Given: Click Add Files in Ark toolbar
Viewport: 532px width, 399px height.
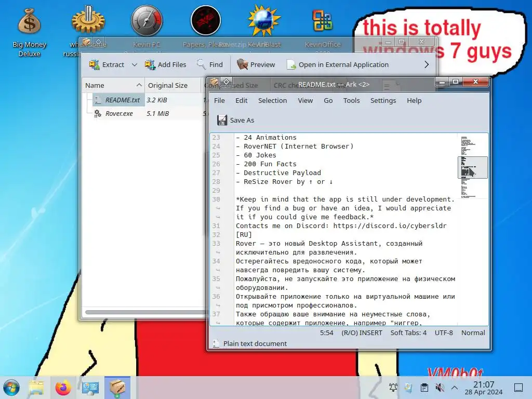Looking at the screenshot, I should 165,64.
